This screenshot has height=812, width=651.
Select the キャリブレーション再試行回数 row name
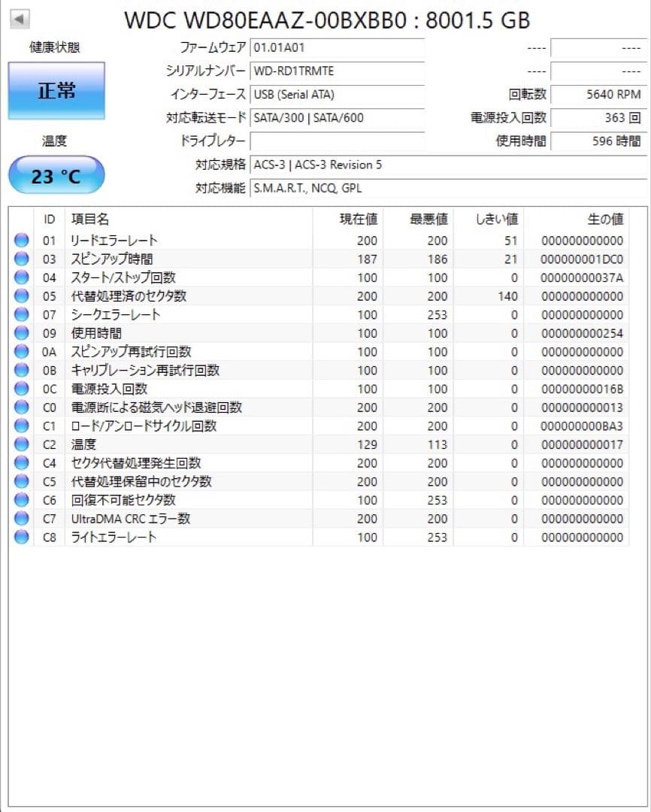tap(145, 370)
